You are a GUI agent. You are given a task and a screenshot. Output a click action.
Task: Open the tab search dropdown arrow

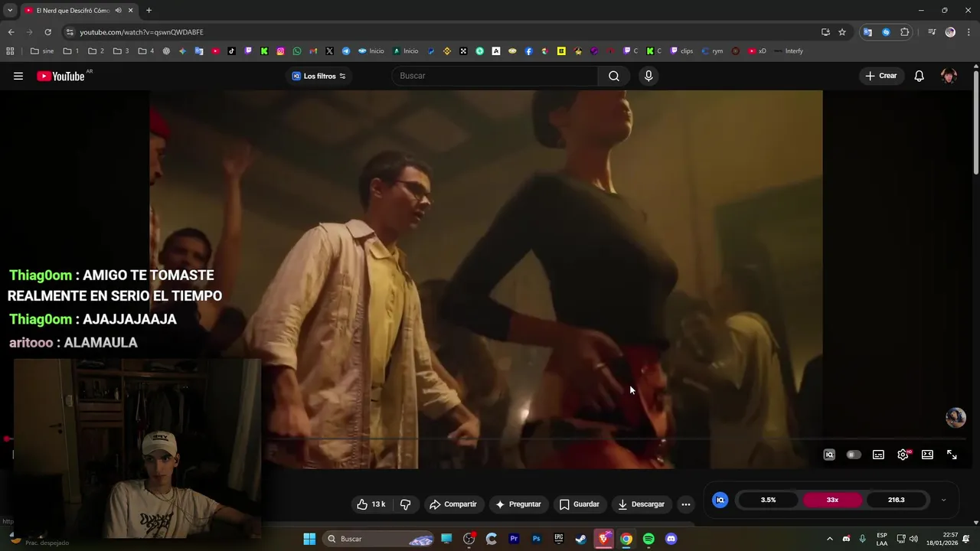coord(9,10)
